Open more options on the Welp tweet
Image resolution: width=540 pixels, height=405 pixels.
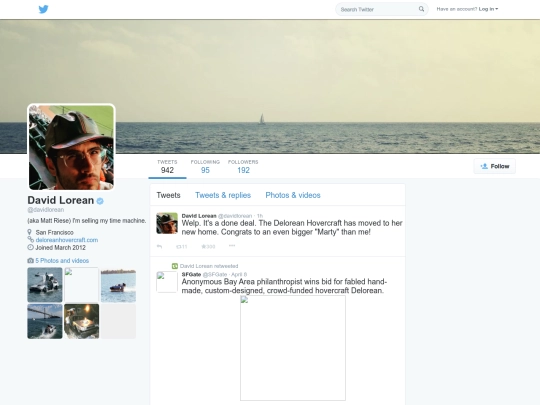(232, 246)
